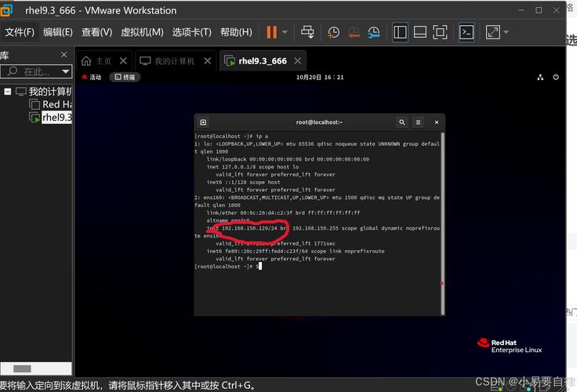Open the stretch display dropdown arrow
577x392 pixels.
(506, 32)
